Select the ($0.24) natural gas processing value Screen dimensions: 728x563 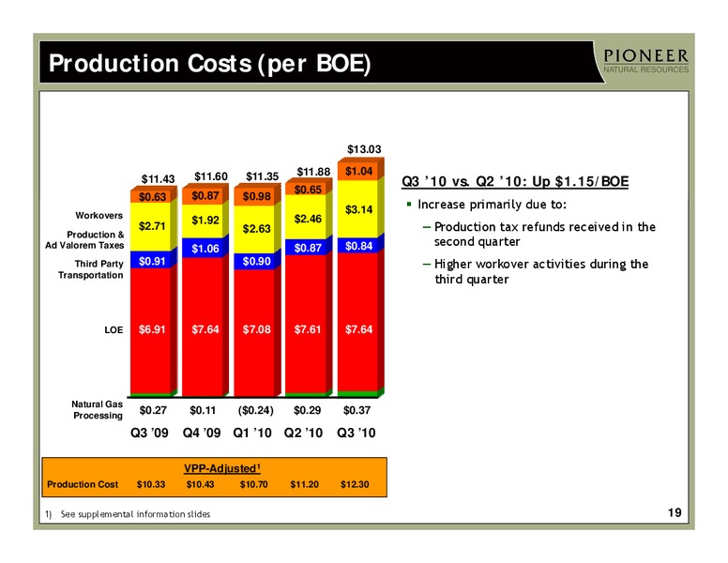(x=255, y=410)
